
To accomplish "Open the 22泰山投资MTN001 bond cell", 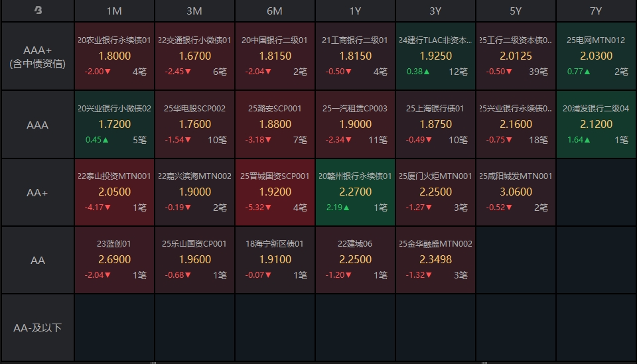I will (x=114, y=192).
